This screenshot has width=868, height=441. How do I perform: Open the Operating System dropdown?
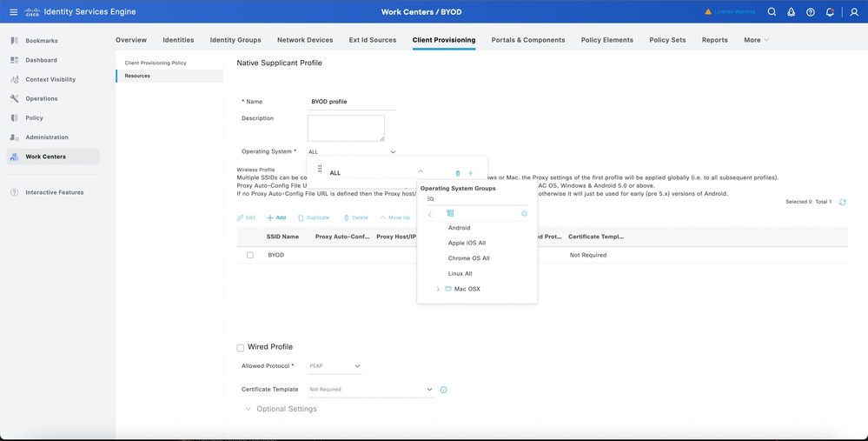coord(352,152)
